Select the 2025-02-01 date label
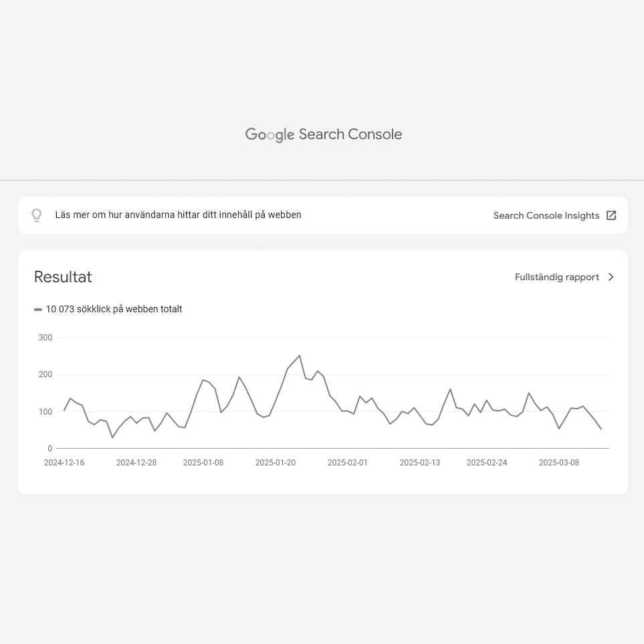 point(348,463)
